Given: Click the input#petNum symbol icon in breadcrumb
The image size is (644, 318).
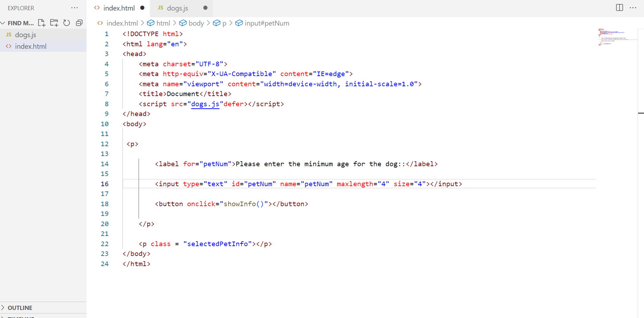Looking at the screenshot, I should [239, 23].
